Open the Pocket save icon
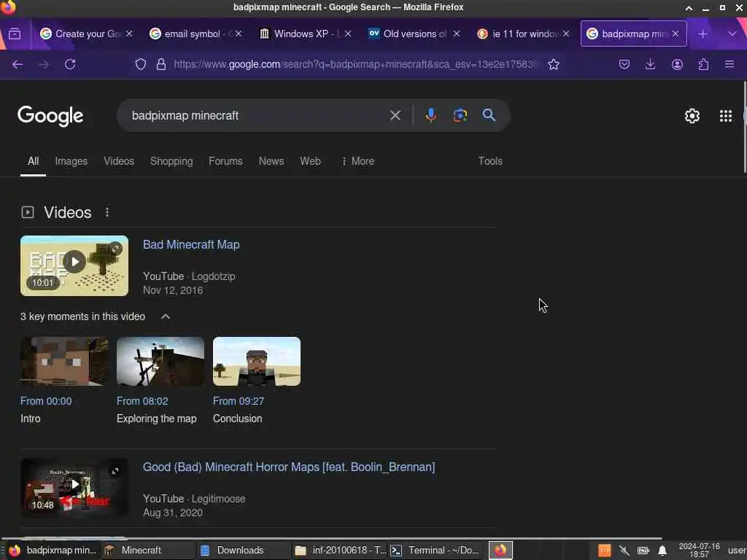Image resolution: width=747 pixels, height=560 pixels. point(624,64)
